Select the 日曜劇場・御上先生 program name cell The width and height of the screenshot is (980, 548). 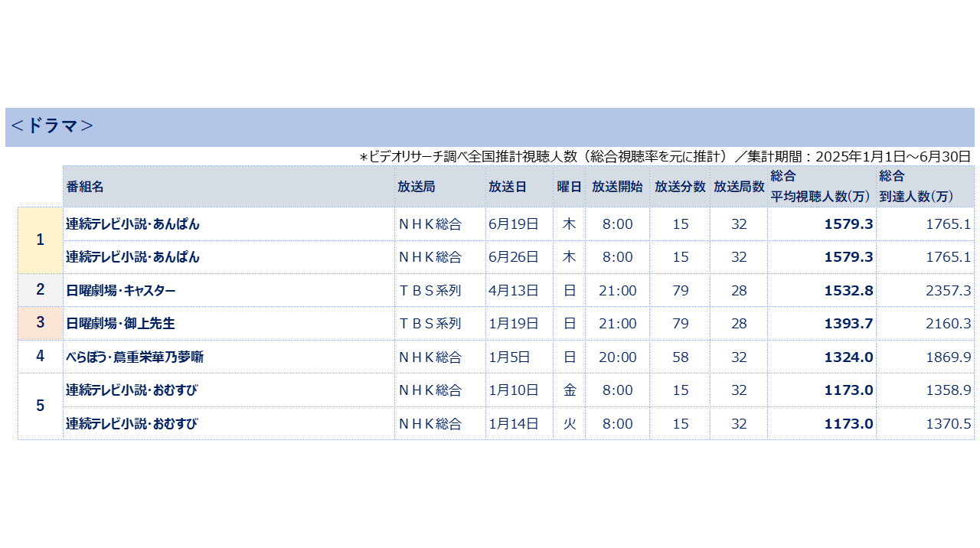[121, 324]
